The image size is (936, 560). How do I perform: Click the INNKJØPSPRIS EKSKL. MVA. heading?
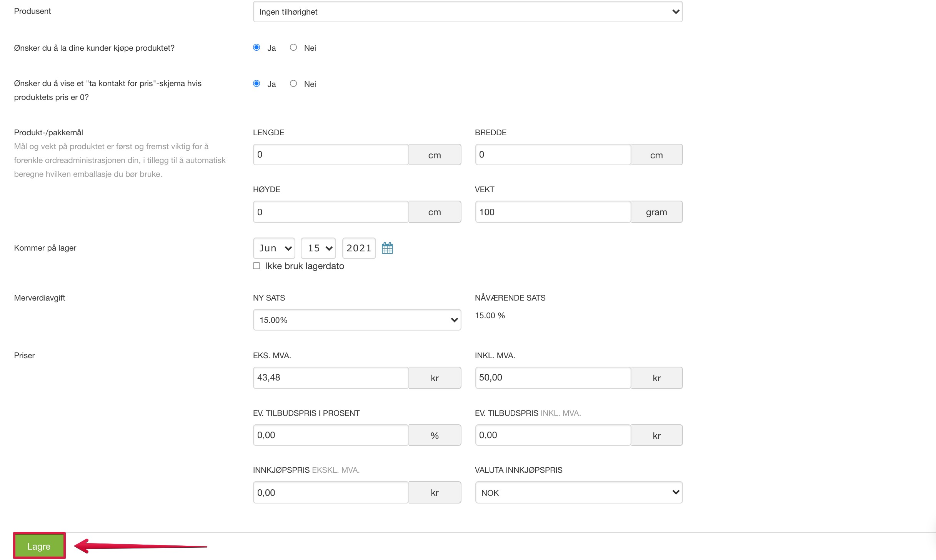point(306,470)
